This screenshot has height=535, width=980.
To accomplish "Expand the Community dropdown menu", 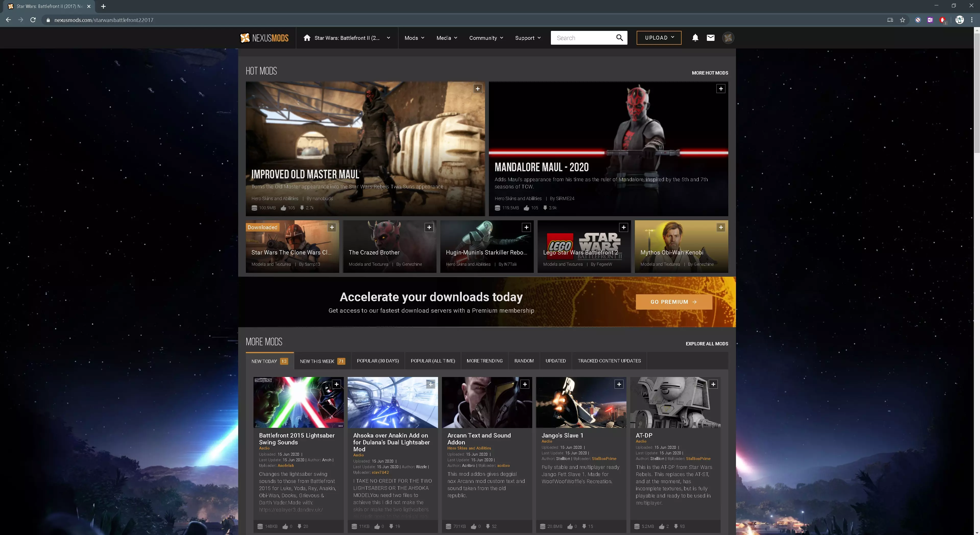I will click(x=486, y=38).
